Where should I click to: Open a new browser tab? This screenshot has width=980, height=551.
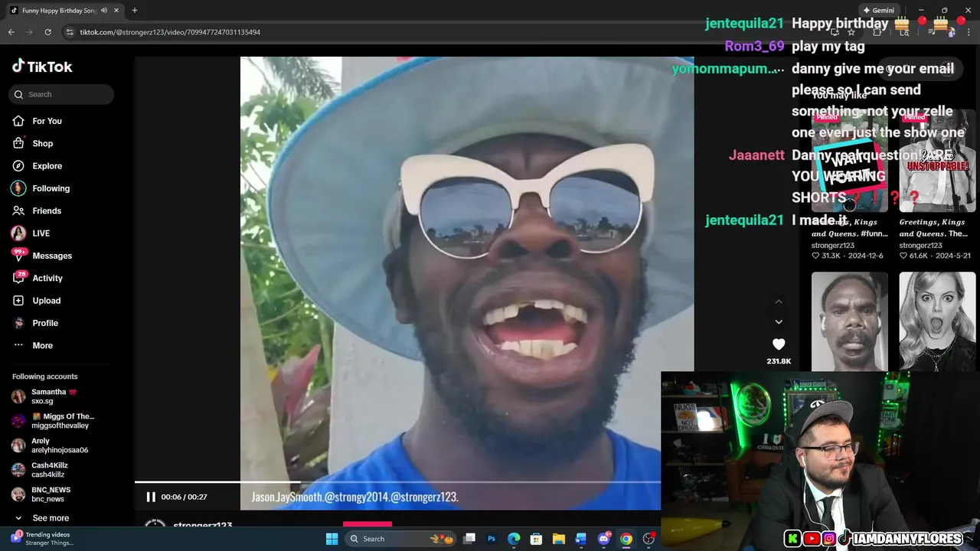135,11
